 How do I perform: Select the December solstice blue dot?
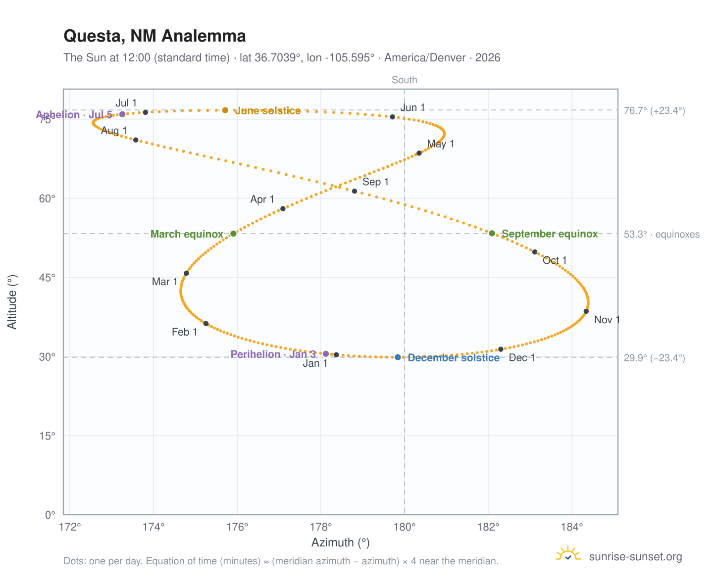click(398, 357)
